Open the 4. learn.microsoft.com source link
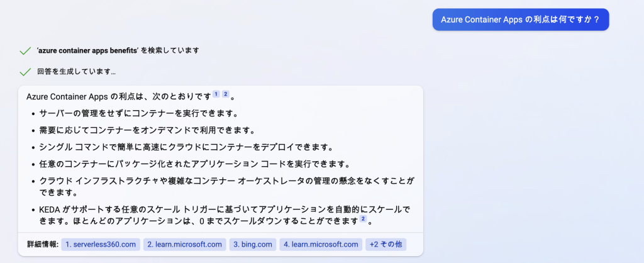 coord(321,245)
